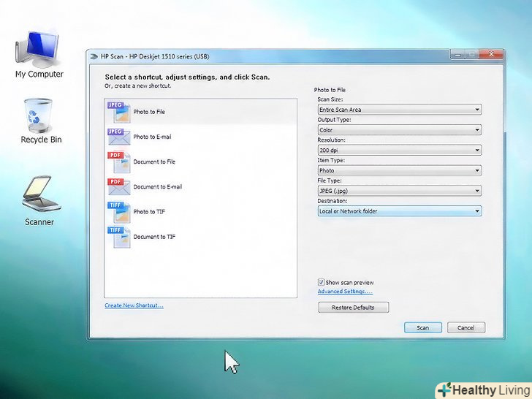Select the Document to File PDF icon
This screenshot has width=532, height=399.
[118, 161]
